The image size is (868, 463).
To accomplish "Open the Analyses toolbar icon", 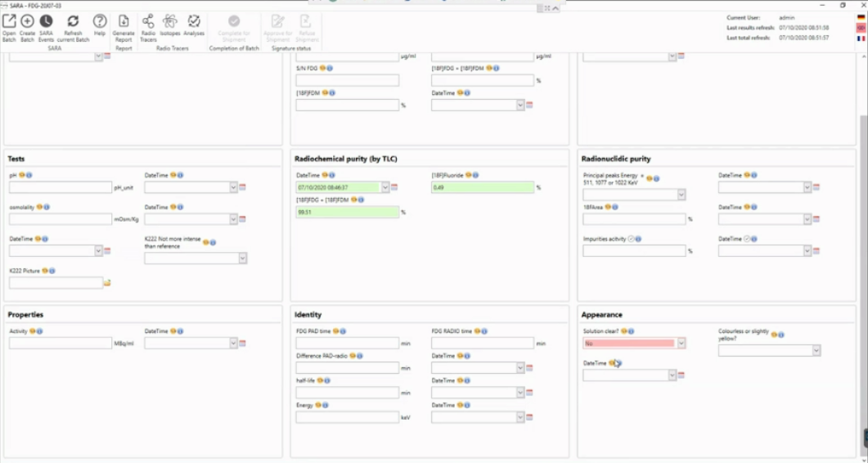I will 194,22.
